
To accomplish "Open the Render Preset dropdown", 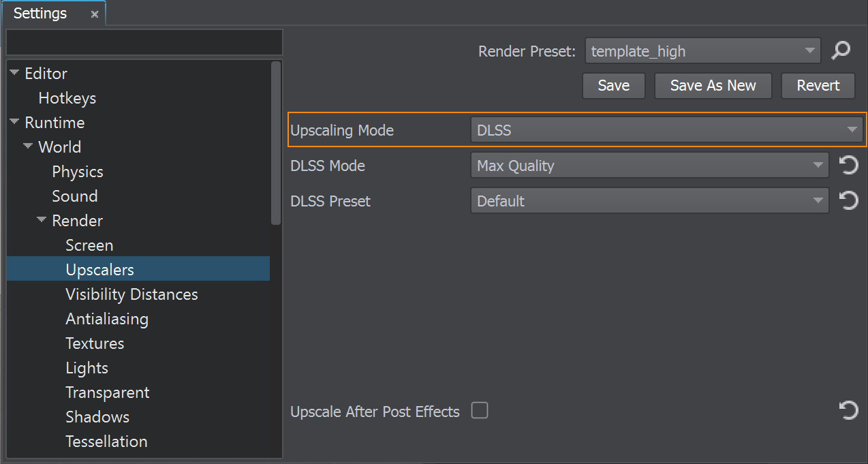I will point(703,50).
